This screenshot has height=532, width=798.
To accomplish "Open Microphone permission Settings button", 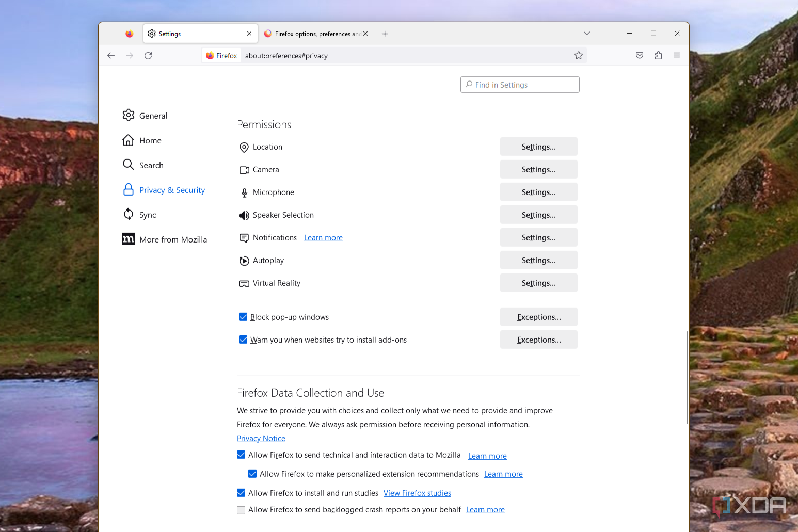I will (539, 192).
